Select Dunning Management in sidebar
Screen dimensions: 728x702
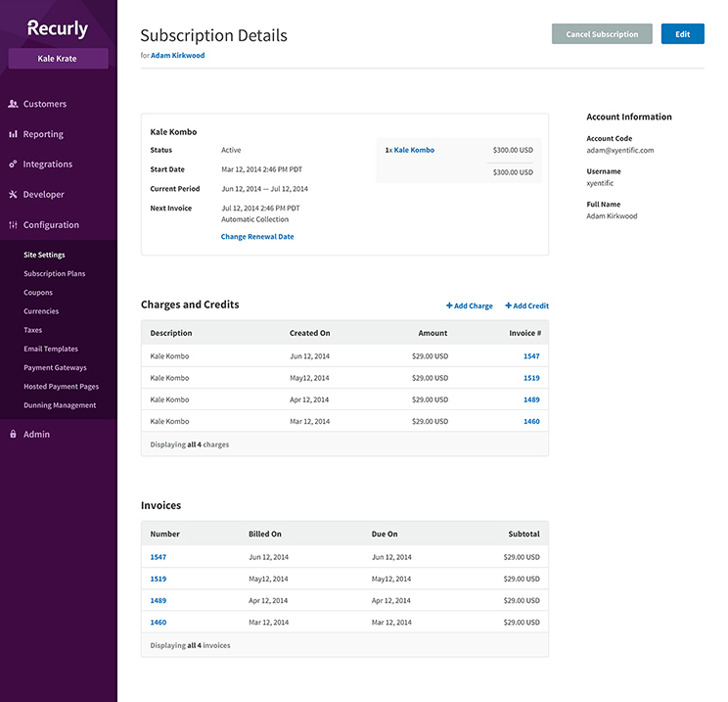[60, 405]
